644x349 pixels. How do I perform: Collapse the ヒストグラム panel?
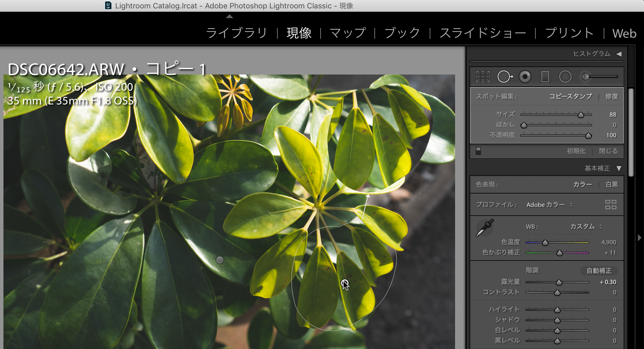(x=619, y=54)
